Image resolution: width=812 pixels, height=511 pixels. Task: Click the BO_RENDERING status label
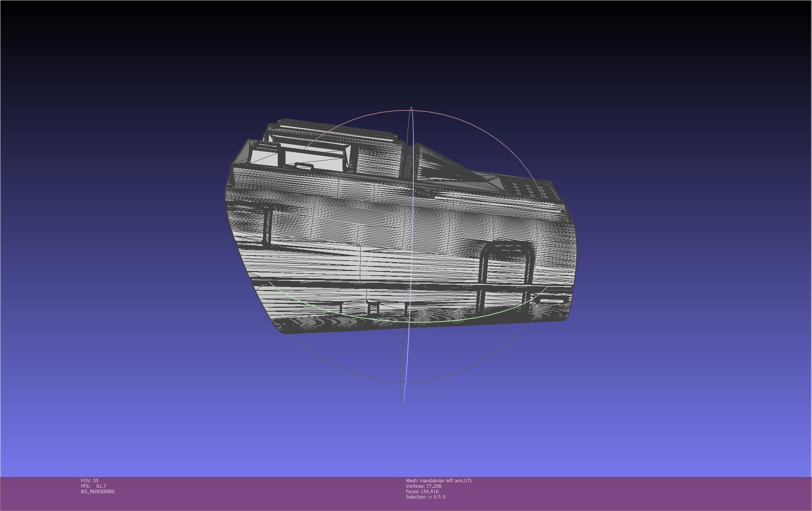pos(98,491)
